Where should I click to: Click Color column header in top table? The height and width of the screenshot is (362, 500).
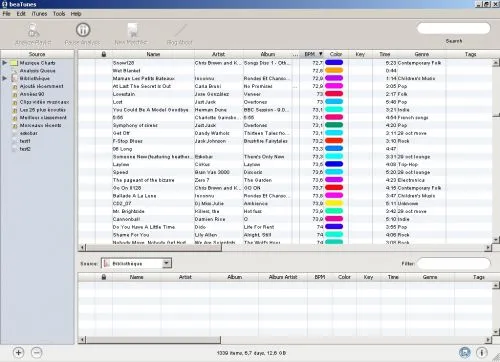[x=336, y=54]
